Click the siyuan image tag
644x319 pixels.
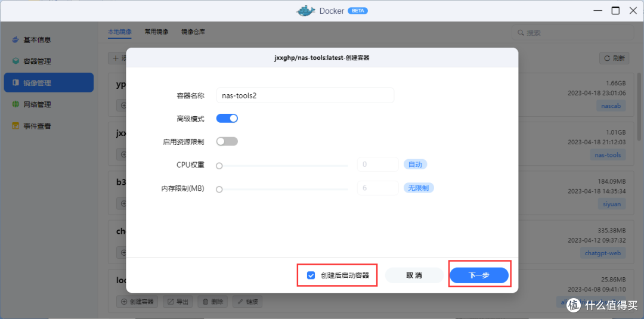tap(612, 204)
